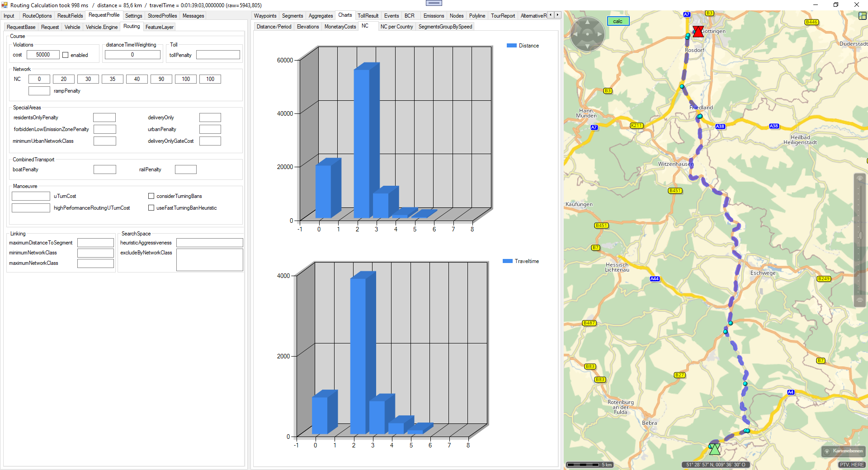
Task: Pan map left with compass arrow
Action: pos(575,34)
